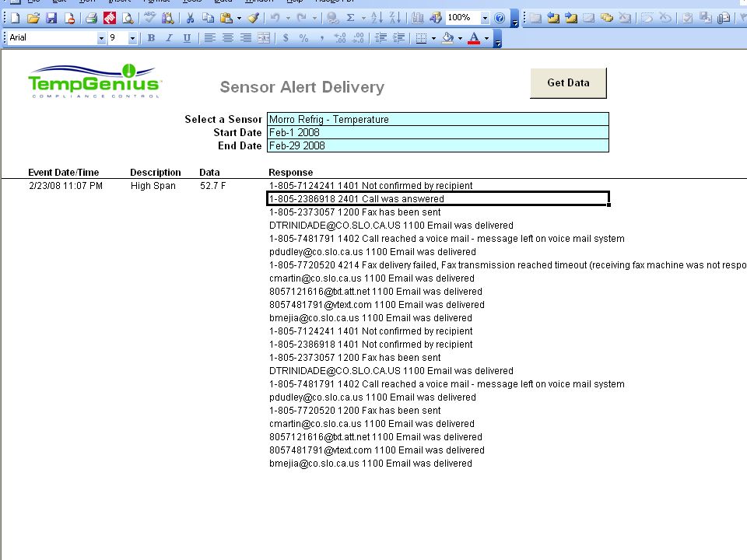
Task: Apply the comma number style
Action: click(x=322, y=38)
